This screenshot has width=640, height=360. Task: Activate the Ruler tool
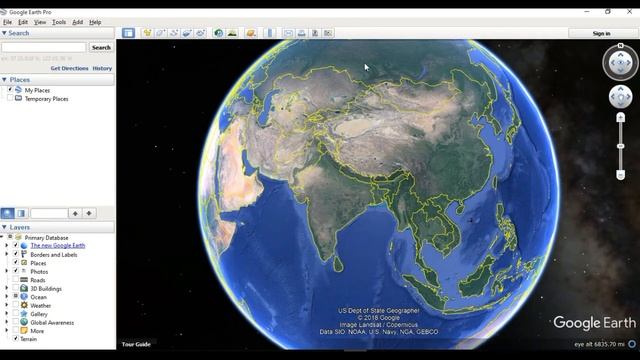click(x=269, y=33)
